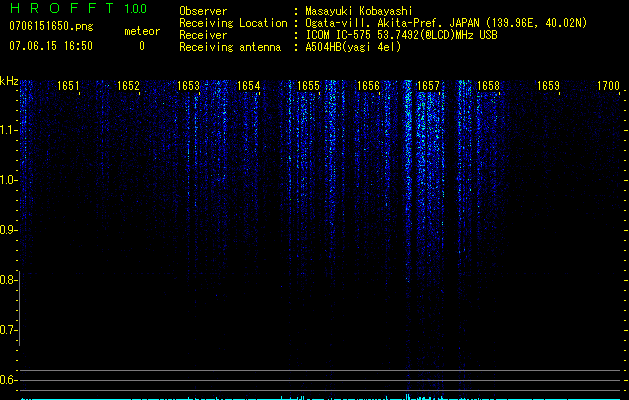Click the 1653 time marker
The width and height of the screenshot is (629, 400).
pyautogui.click(x=188, y=86)
